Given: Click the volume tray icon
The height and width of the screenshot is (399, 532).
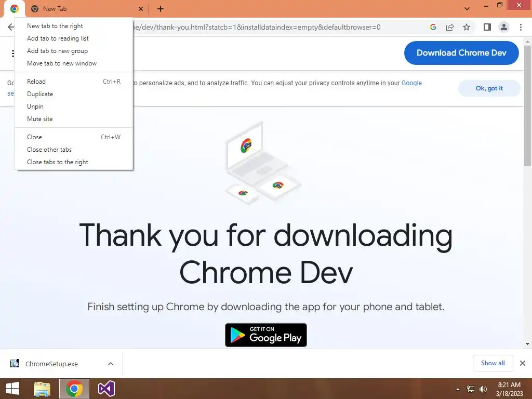Looking at the screenshot, I should (483, 389).
